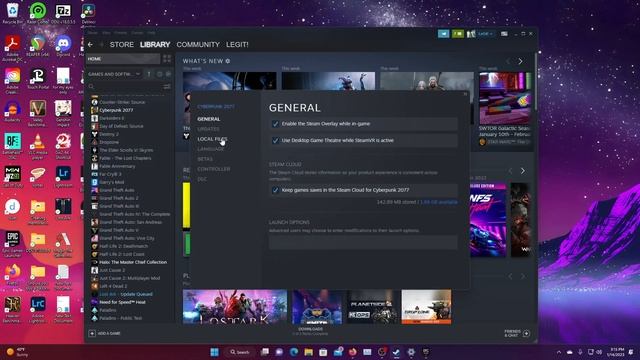The width and height of the screenshot is (640, 360).
Task: Toggle the library grid view icon beside HOME
Action: pos(167,59)
